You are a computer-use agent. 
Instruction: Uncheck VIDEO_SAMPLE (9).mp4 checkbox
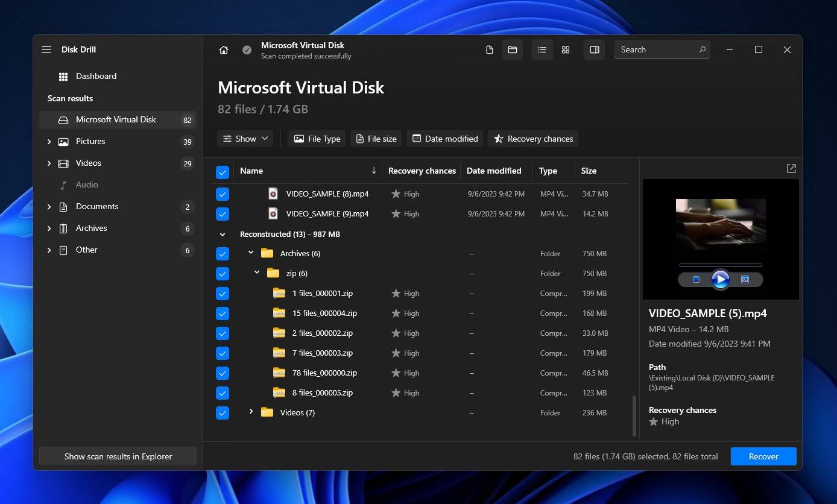pos(223,214)
